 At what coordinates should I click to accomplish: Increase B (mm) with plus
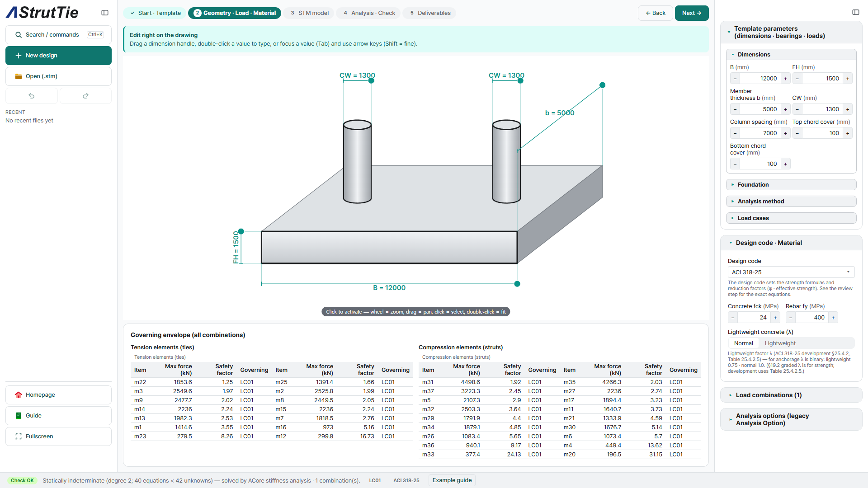pos(785,79)
